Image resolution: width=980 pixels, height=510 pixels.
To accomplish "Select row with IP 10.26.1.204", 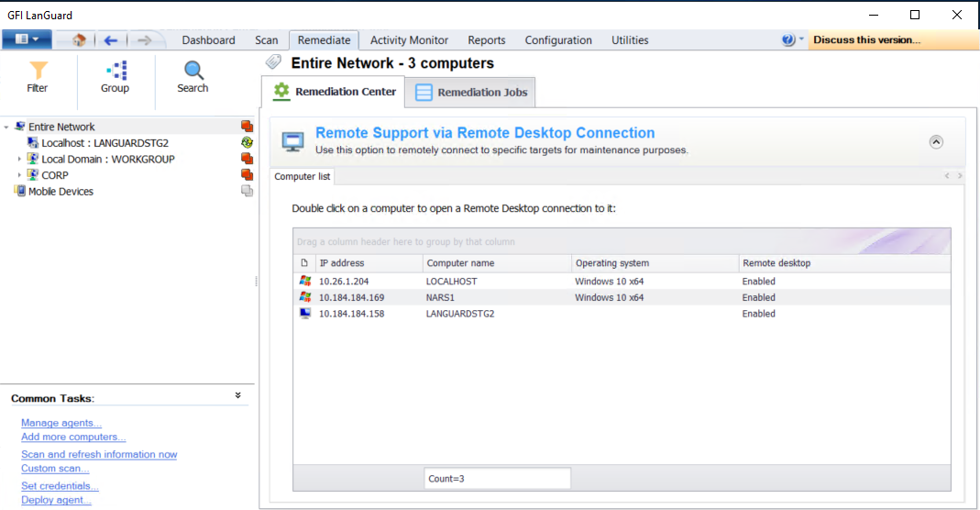I will click(x=622, y=282).
